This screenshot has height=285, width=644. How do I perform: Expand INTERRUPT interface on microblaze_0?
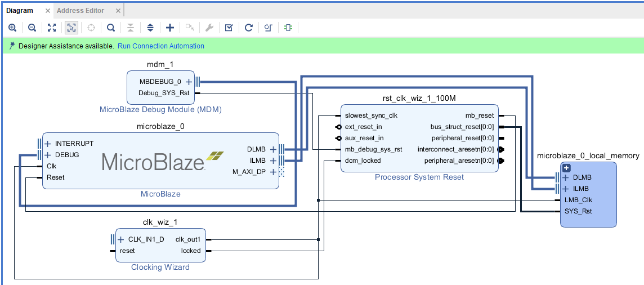tap(48, 144)
